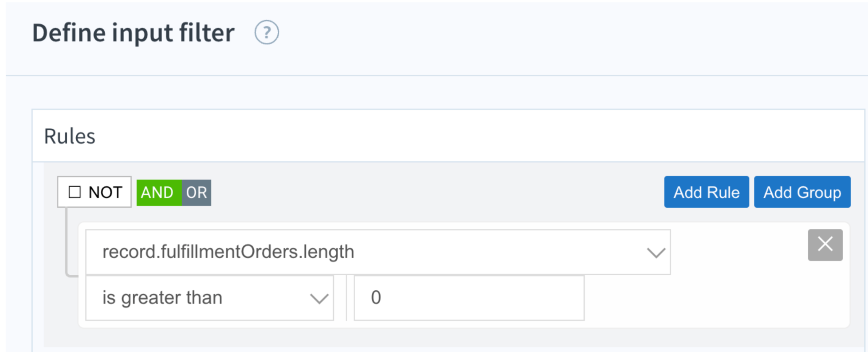The image size is (868, 352).
Task: Click gray OR label
Action: [x=197, y=192]
